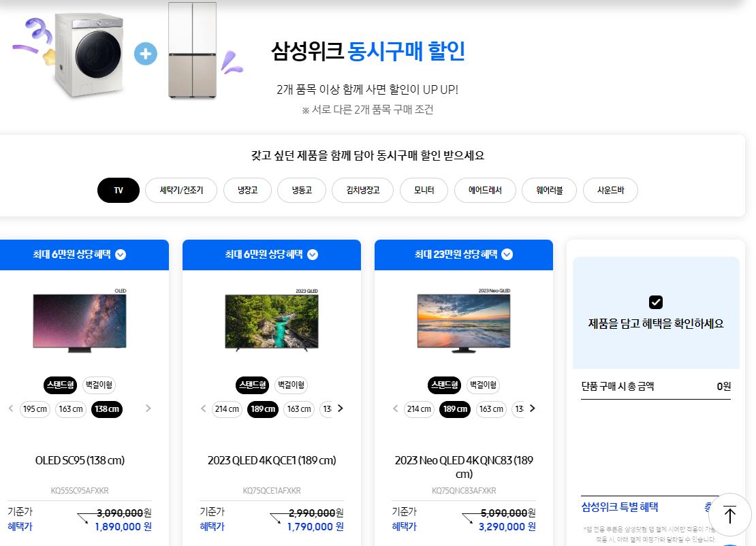Click the 2023 QLED QCE1 TV thumbnail
The height and width of the screenshot is (546, 756).
tap(272, 321)
